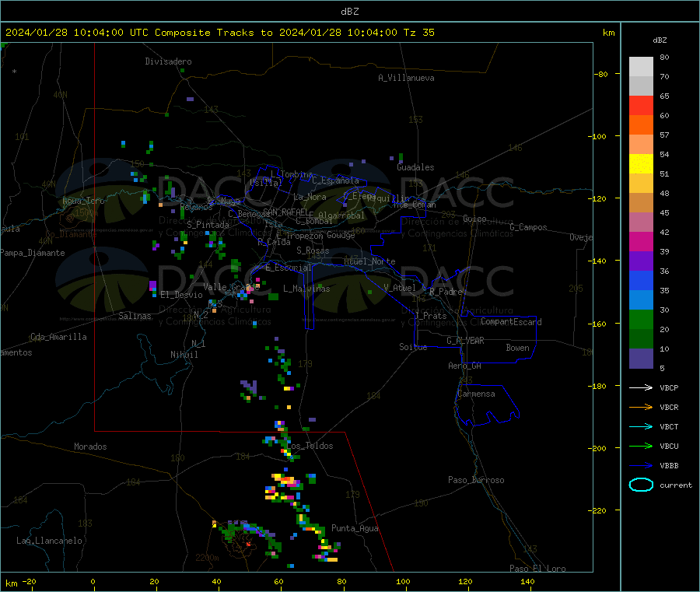700x592 pixels.
Task: Click the Nihuil place label
Action: (x=184, y=355)
